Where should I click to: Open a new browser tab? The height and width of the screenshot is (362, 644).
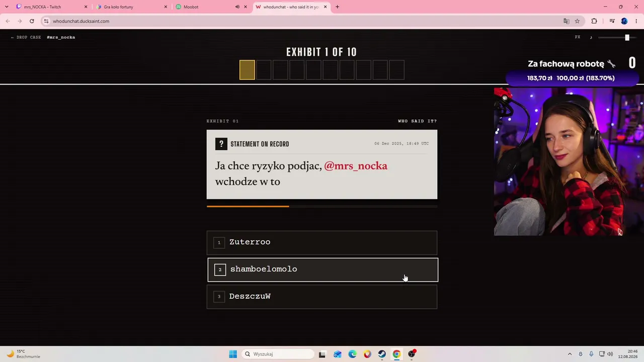coord(337,7)
